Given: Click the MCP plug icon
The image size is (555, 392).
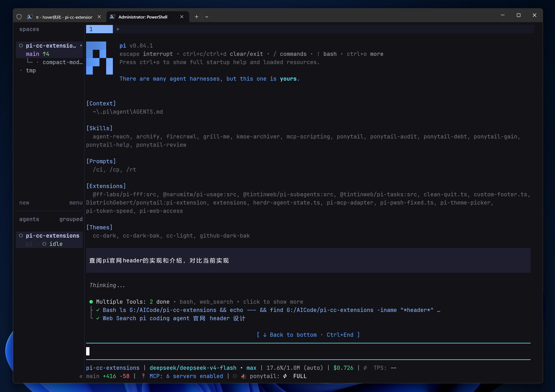Looking at the screenshot, I should click(143, 376).
